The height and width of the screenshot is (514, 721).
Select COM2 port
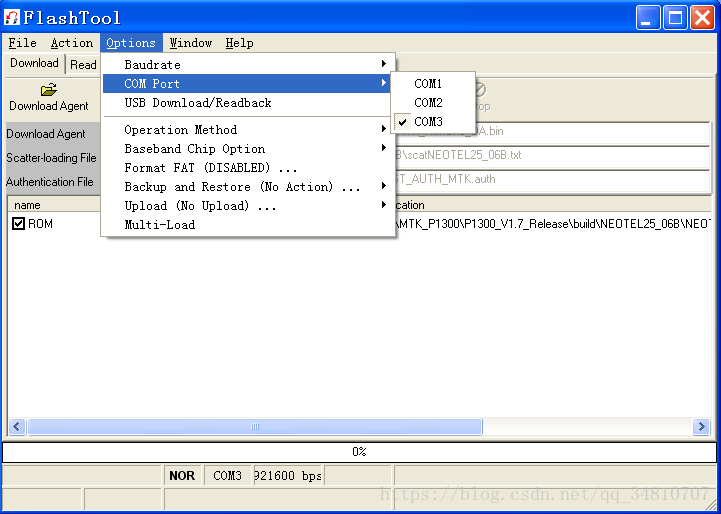click(433, 103)
